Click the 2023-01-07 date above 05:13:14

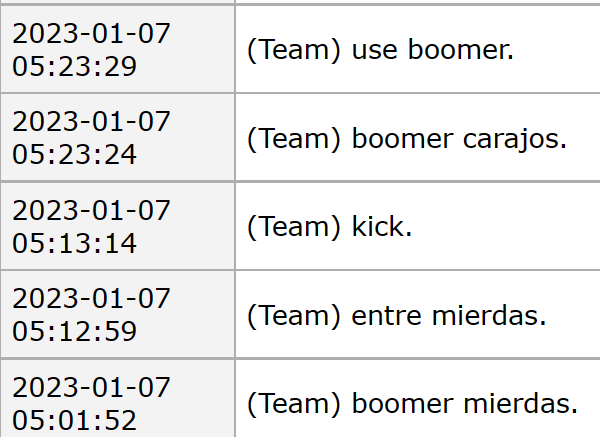pyautogui.click(x=91, y=211)
